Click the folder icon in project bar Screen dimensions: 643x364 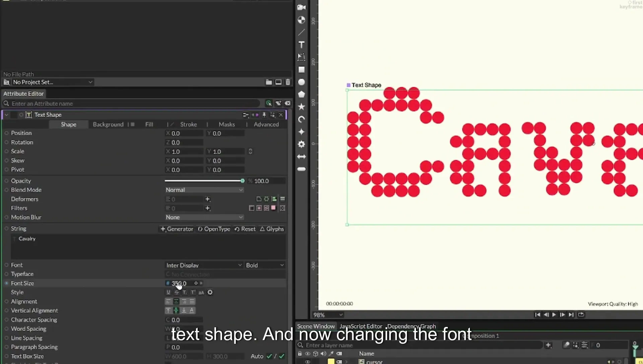269,82
